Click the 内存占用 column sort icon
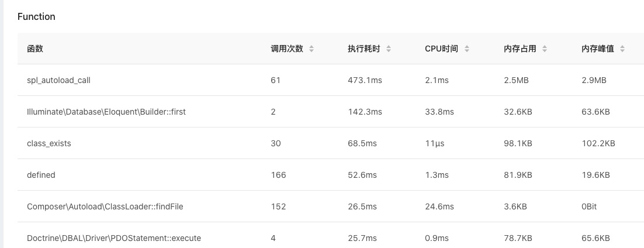644x248 pixels. pyautogui.click(x=545, y=49)
